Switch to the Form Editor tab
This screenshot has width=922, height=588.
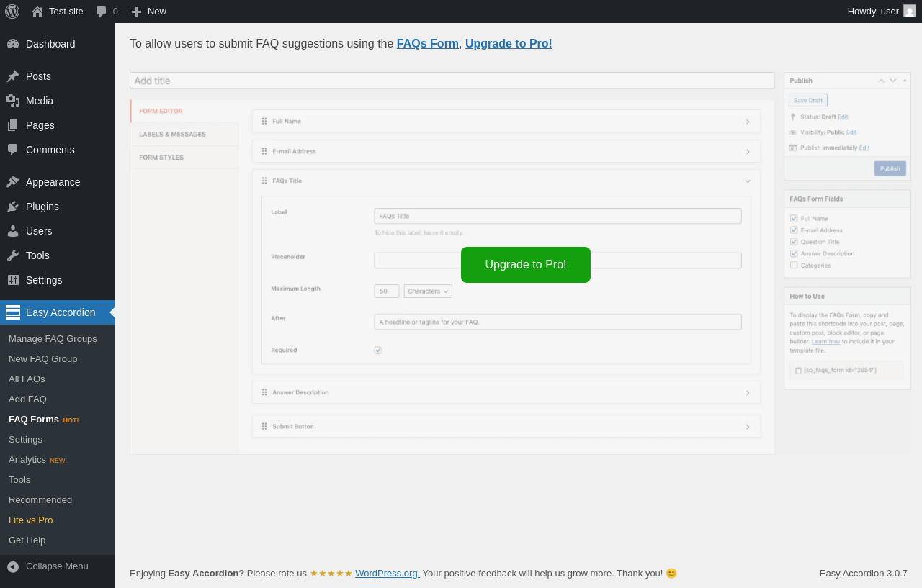tap(184, 112)
